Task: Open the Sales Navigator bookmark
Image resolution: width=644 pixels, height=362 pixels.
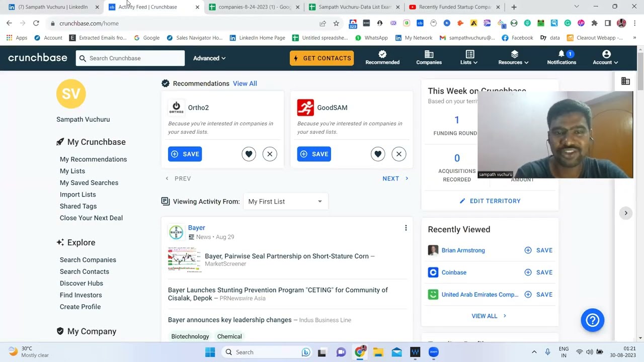Action: (194, 38)
